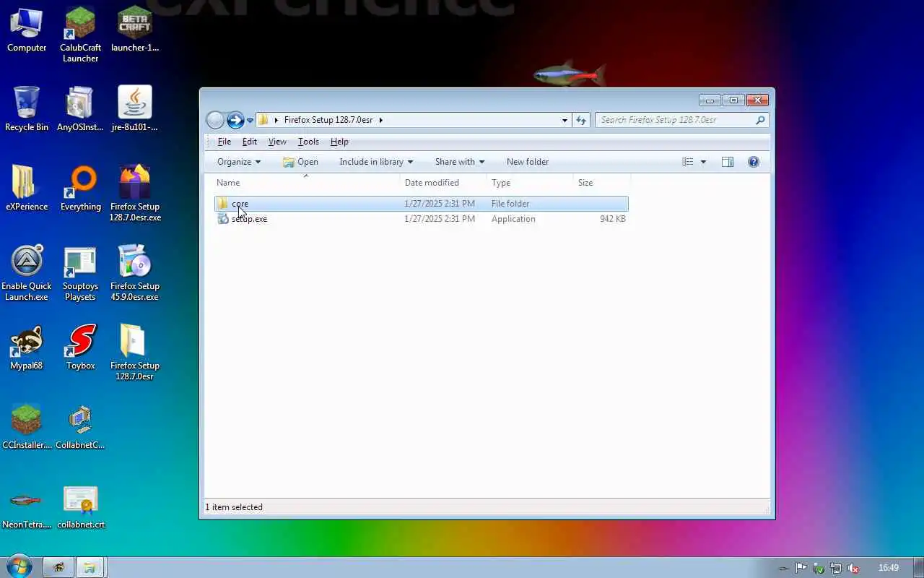Sort by Date modified column header
This screenshot has width=924, height=578.
[x=443, y=183]
